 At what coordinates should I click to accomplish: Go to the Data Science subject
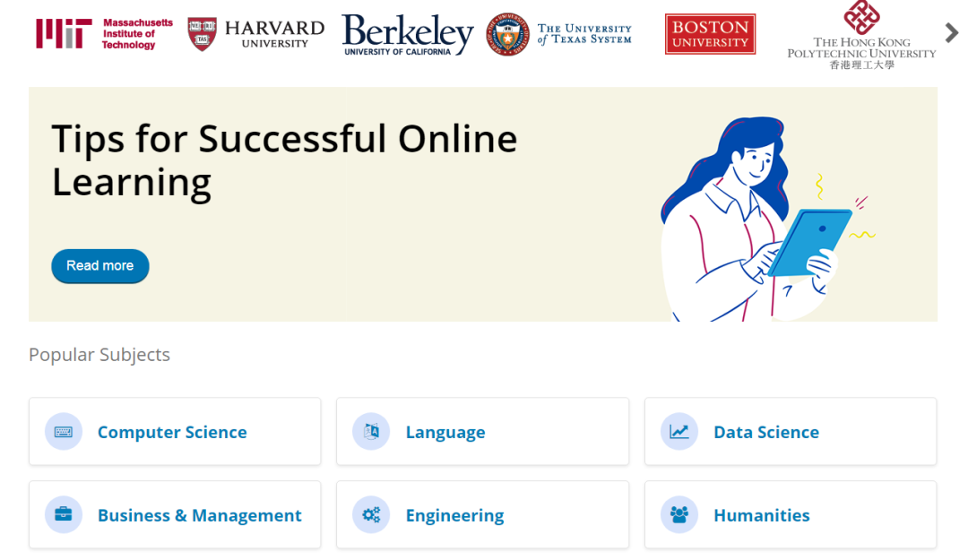coord(766,432)
